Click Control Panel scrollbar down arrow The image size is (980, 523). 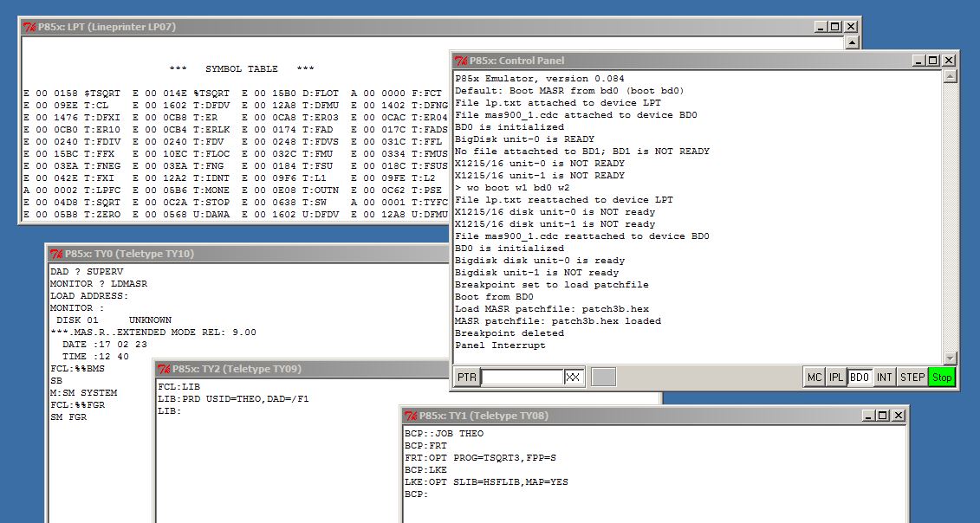(950, 358)
